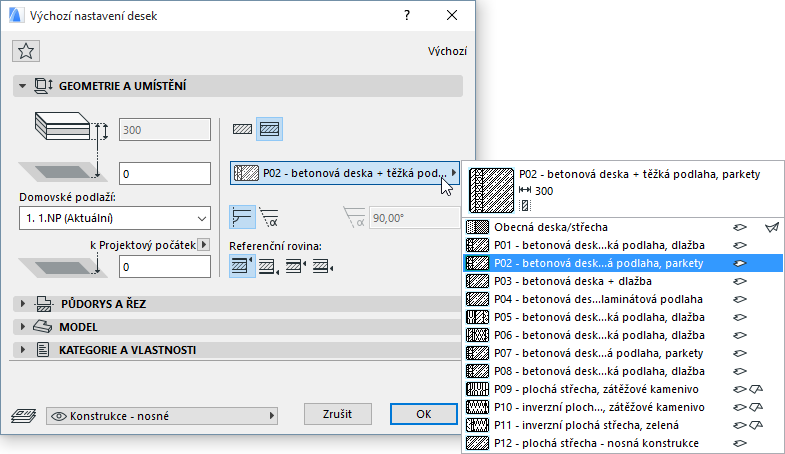The image size is (785, 454).
Task: Expand the Půdorys a řez section
Action: pyautogui.click(x=21, y=303)
